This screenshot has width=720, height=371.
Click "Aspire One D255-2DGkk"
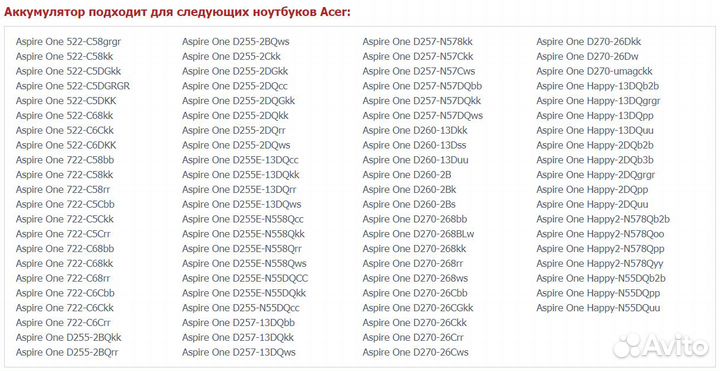(235, 71)
